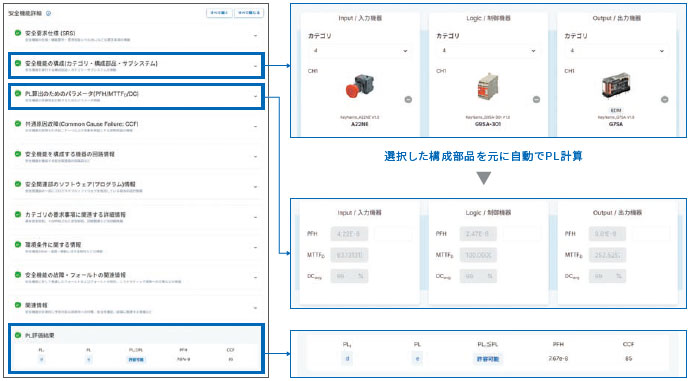
Task: Expand the 安全要求仕様 (SRS) section chevron
Action: (256, 36)
